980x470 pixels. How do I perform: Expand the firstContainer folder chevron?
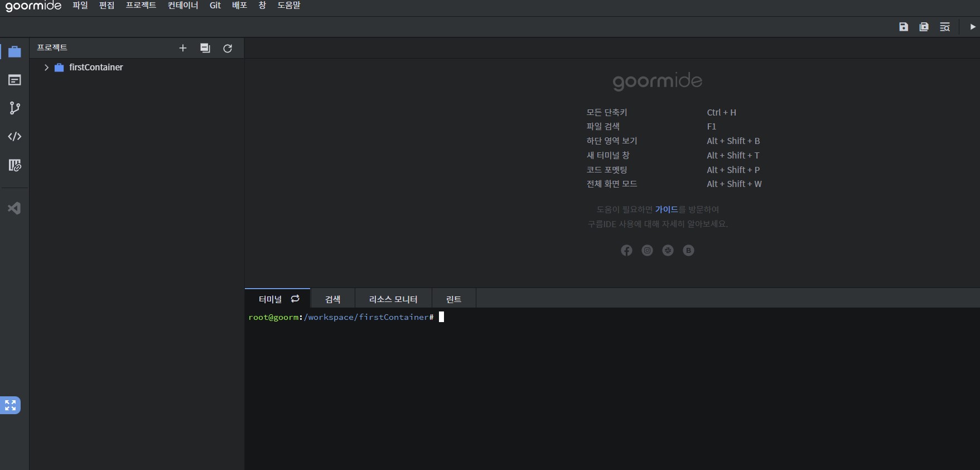click(x=46, y=68)
